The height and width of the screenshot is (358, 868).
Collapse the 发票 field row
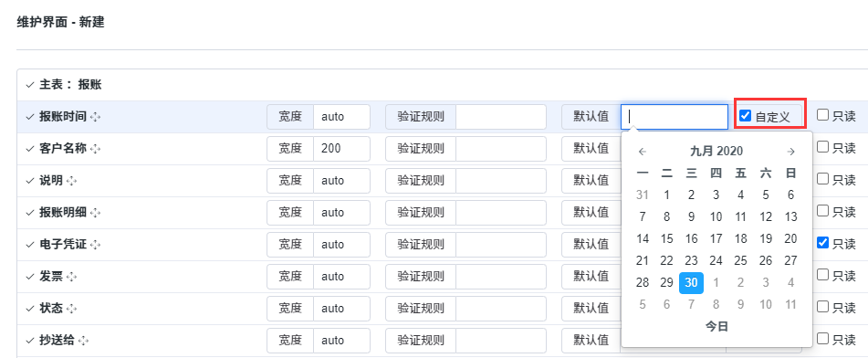coord(30,277)
